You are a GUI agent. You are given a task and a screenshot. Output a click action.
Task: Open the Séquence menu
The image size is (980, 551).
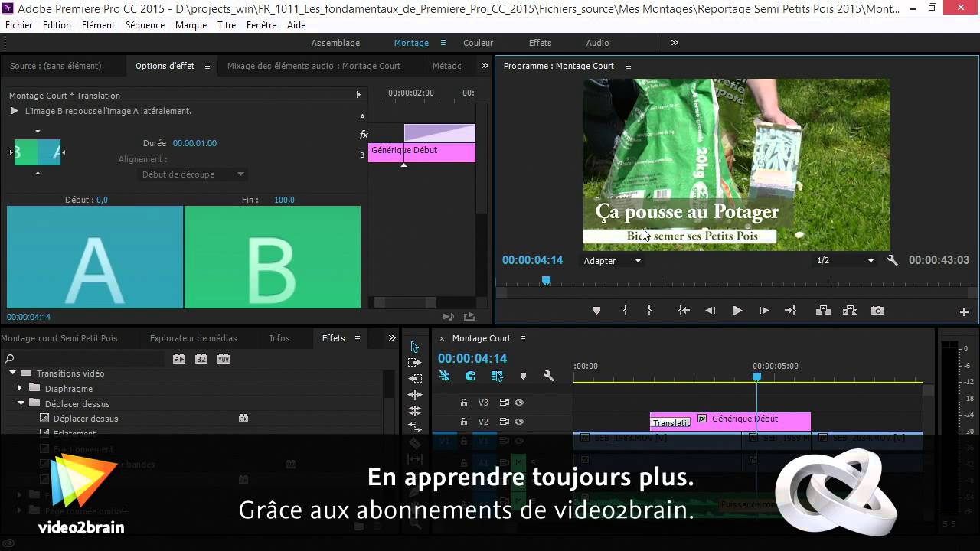145,25
